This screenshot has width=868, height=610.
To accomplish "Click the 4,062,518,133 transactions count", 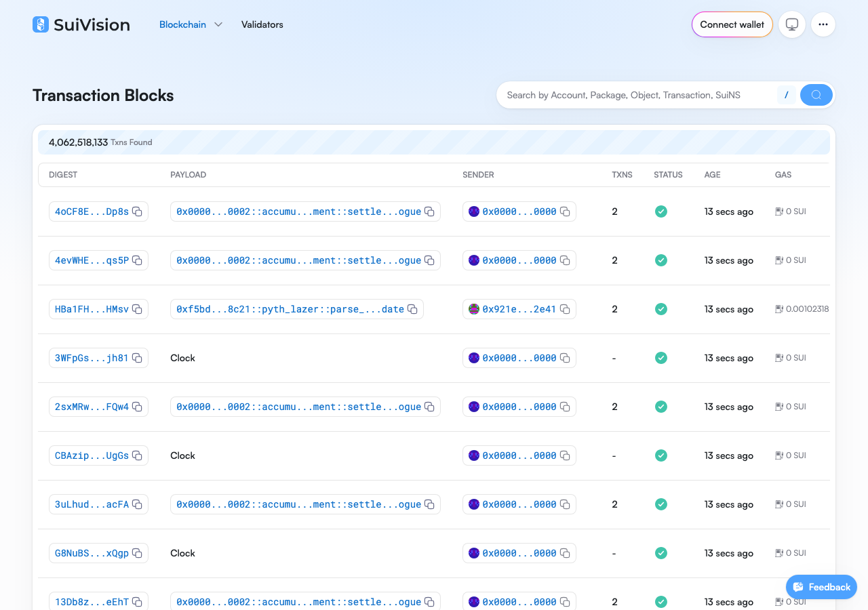I will [x=78, y=142].
